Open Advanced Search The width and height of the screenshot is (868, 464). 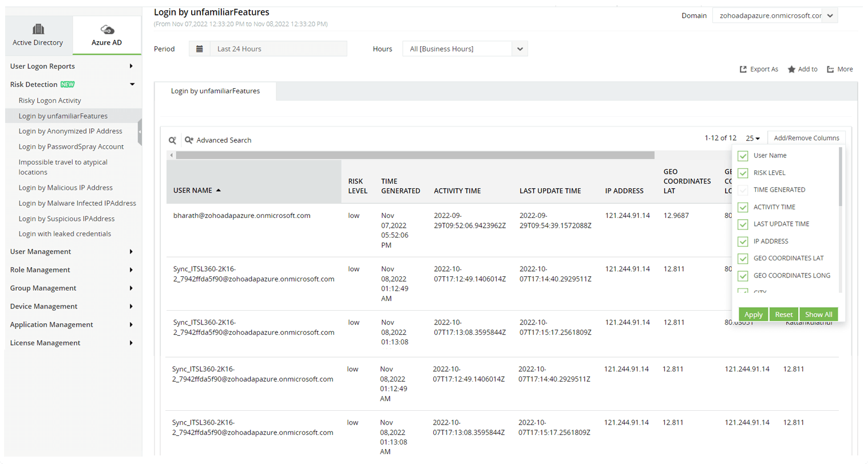(223, 140)
